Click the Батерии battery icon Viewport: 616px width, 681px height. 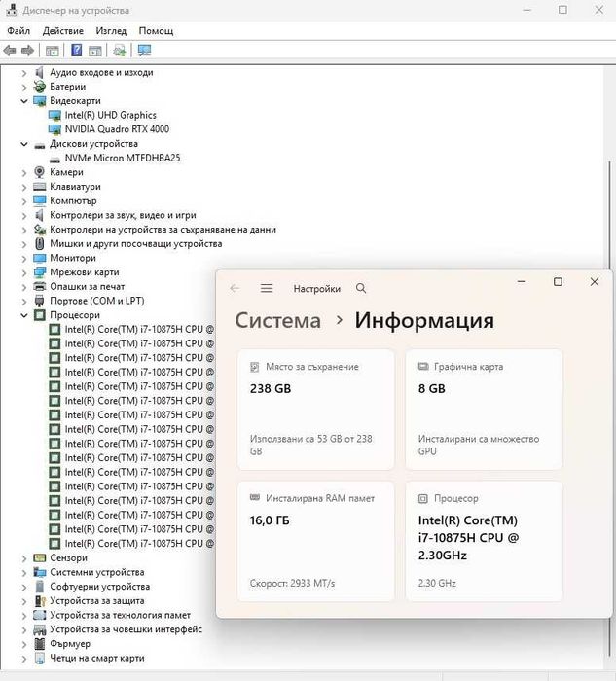click(40, 87)
